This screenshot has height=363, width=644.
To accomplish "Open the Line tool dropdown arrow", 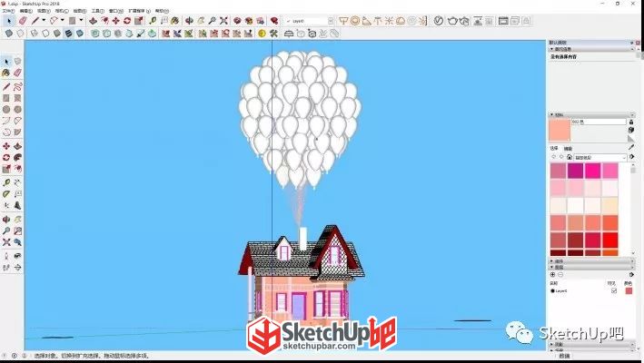I will coord(44,21).
